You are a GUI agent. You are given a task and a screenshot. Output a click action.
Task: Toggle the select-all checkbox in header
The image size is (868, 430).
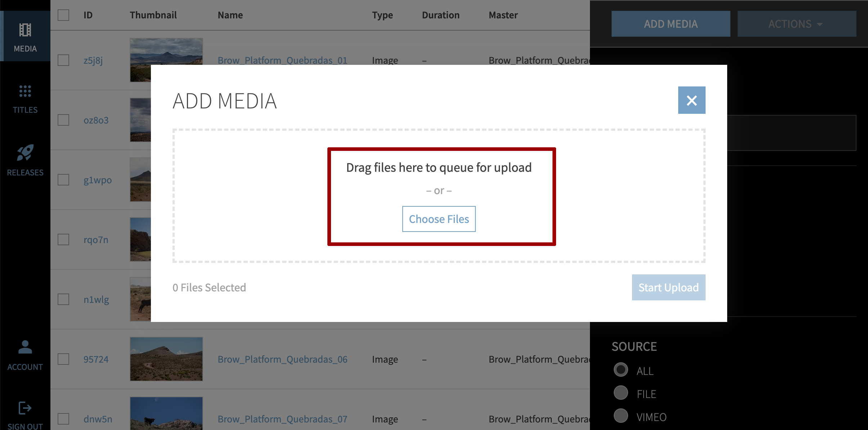click(x=63, y=15)
